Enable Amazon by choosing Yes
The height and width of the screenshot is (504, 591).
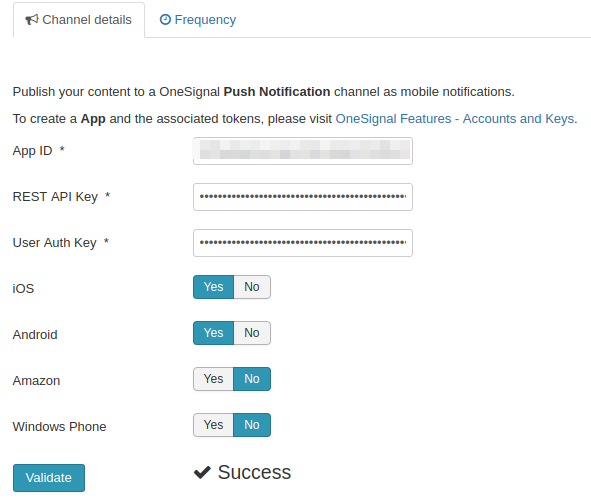tap(213, 379)
